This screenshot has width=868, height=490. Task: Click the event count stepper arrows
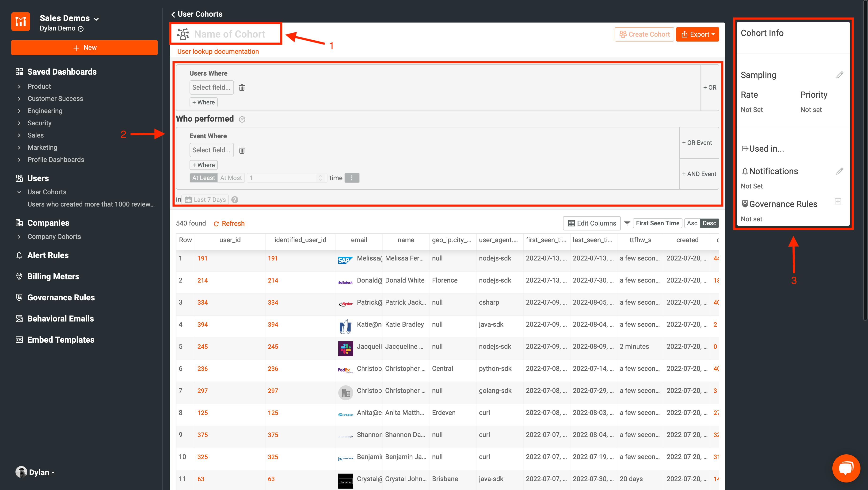(x=320, y=178)
